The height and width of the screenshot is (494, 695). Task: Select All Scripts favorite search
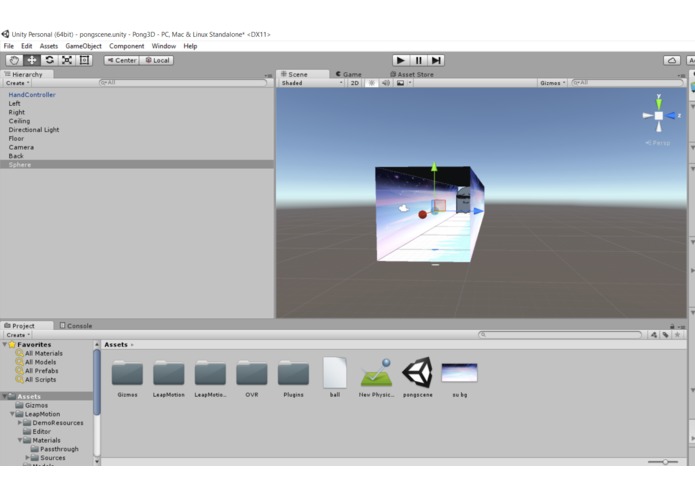coord(36,380)
